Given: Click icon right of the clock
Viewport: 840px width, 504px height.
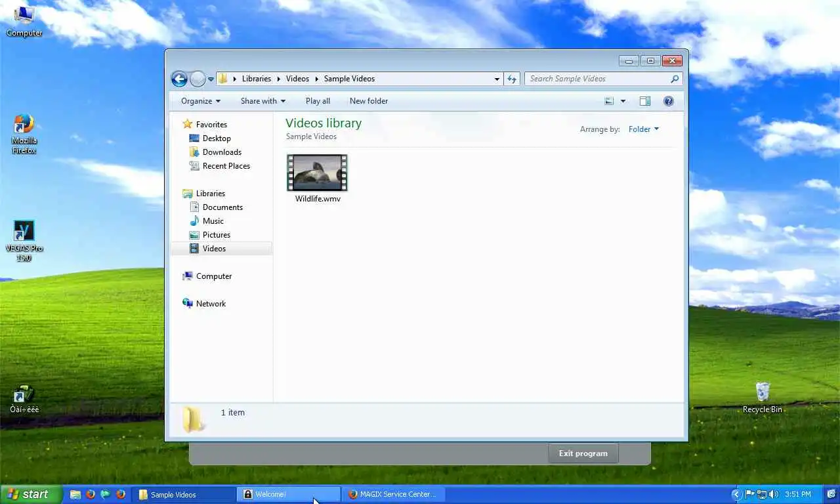Looking at the screenshot, I should (831, 494).
